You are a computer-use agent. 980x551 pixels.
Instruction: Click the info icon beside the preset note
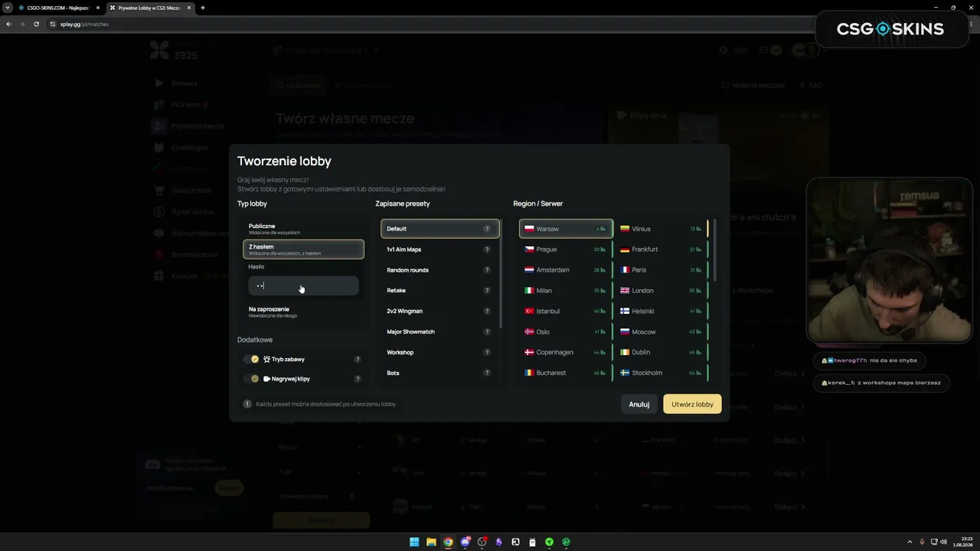click(247, 404)
